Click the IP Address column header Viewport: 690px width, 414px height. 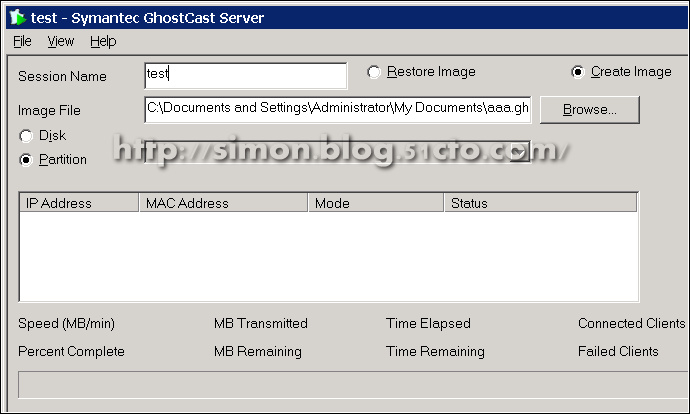79,203
